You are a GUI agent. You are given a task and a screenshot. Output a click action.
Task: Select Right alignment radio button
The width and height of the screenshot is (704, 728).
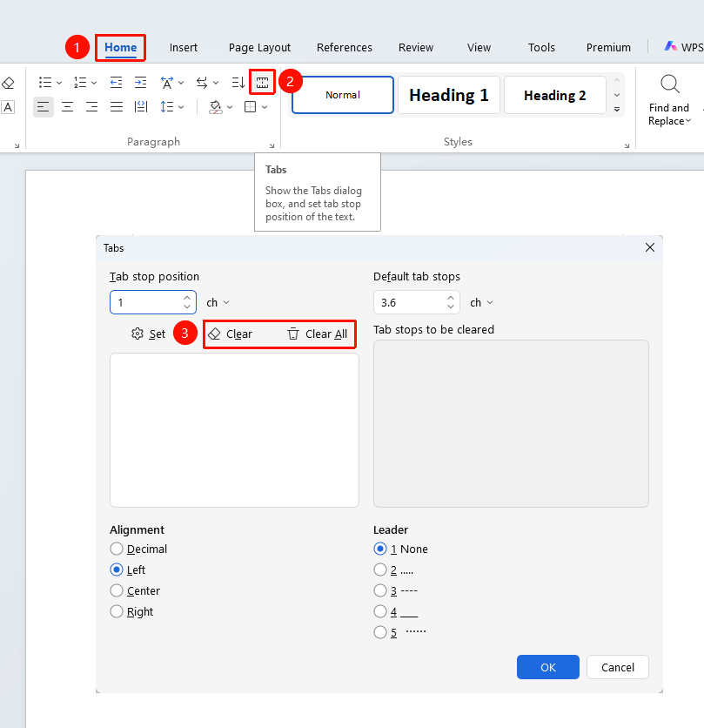[117, 611]
